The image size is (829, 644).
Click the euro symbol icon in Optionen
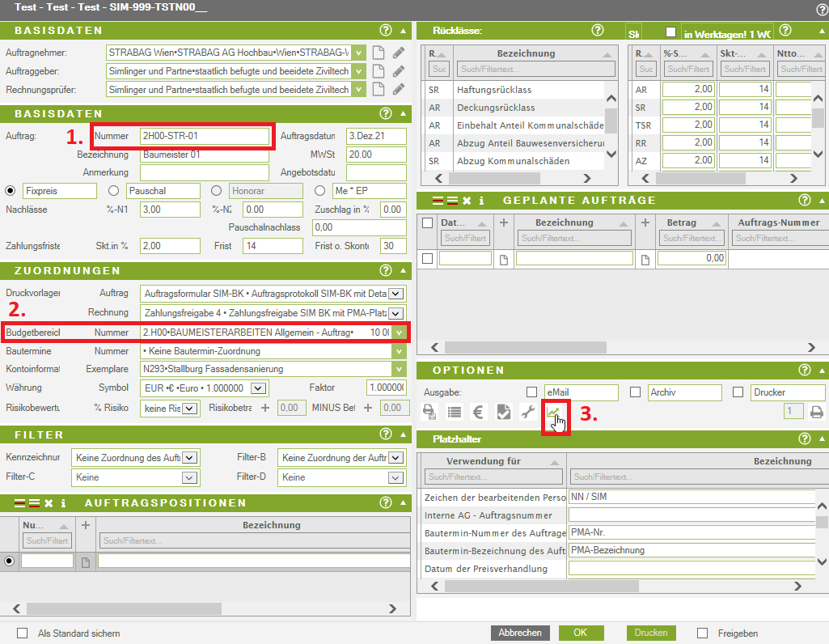click(478, 412)
